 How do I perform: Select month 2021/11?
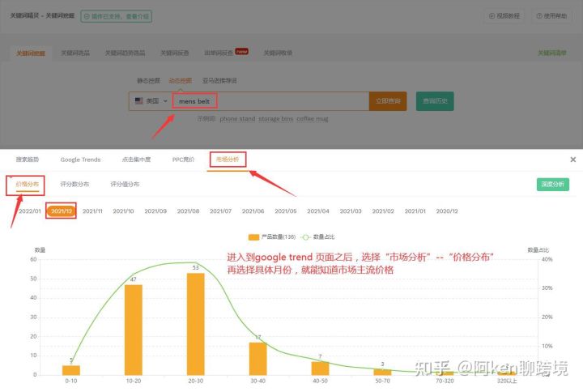pos(92,211)
